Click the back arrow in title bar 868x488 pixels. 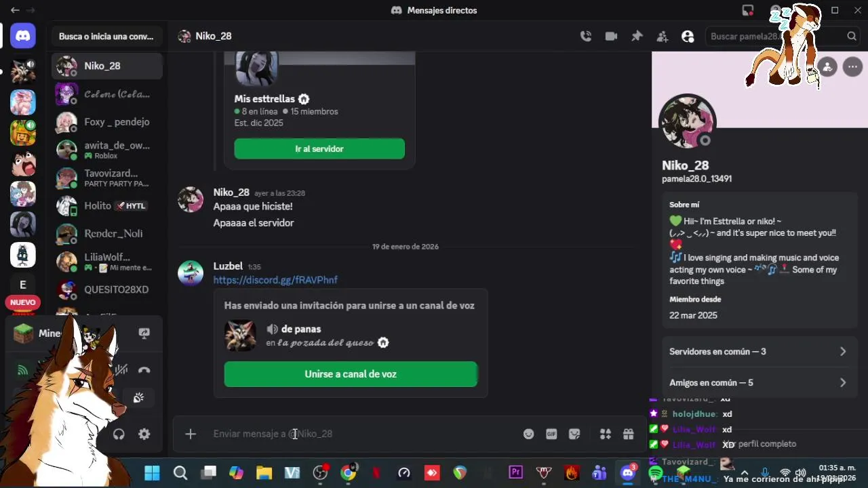(15, 10)
